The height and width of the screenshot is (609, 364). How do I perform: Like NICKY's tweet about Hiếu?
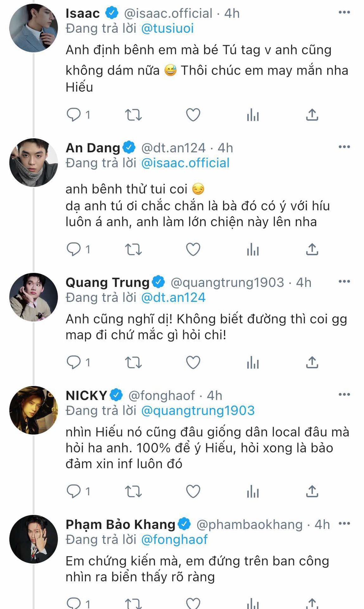(x=193, y=492)
